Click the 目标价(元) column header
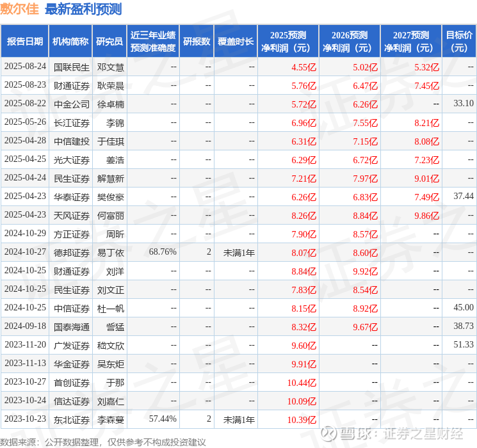Screen dimensions: 477x448 coord(458,42)
